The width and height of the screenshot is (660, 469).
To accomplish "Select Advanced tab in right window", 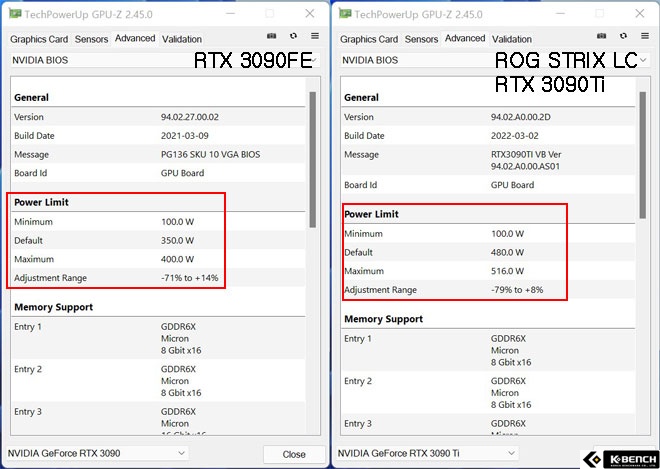I will [x=465, y=38].
